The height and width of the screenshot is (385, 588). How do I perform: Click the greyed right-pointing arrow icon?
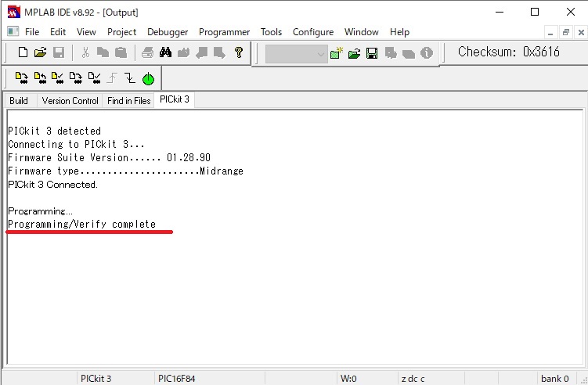click(x=219, y=52)
